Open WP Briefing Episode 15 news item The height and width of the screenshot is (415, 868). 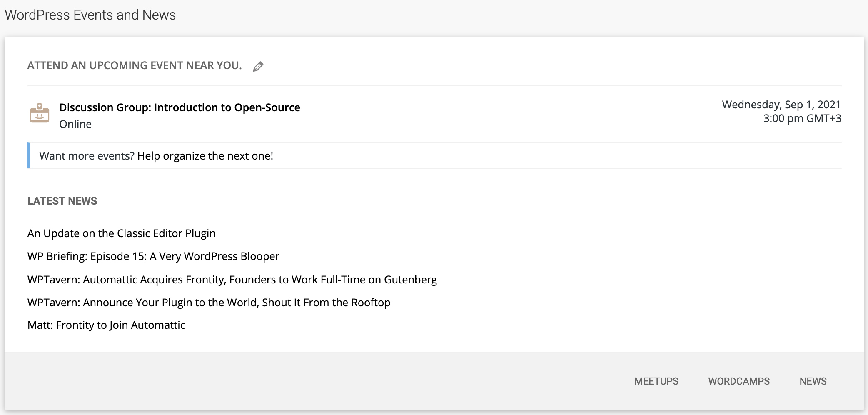point(153,256)
